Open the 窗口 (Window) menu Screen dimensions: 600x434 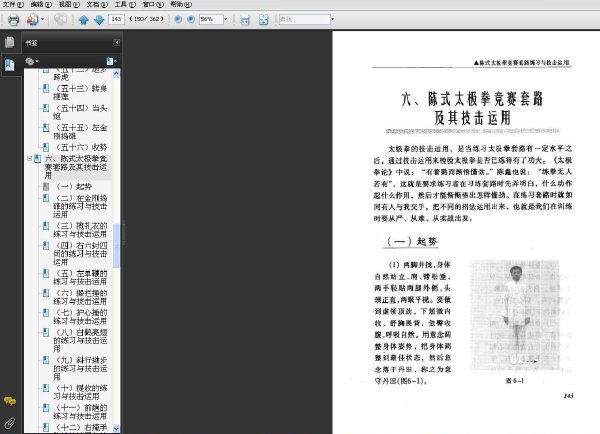click(x=153, y=4)
